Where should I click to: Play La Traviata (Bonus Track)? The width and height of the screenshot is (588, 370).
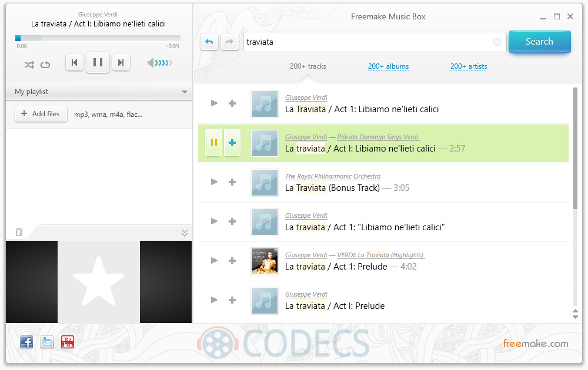[214, 181]
